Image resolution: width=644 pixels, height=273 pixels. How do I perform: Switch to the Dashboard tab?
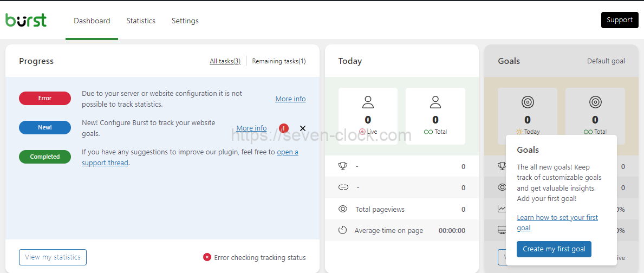click(x=92, y=21)
